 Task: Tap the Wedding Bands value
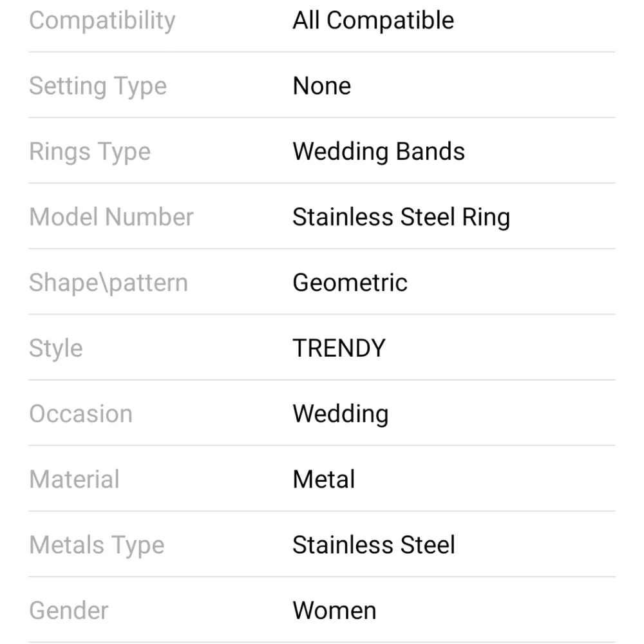[379, 151]
